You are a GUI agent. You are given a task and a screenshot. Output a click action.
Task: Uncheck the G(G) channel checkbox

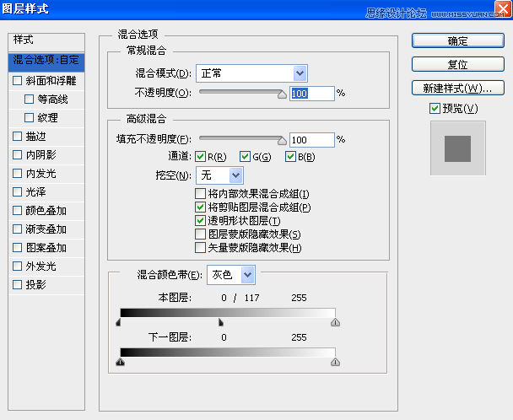pos(245,157)
